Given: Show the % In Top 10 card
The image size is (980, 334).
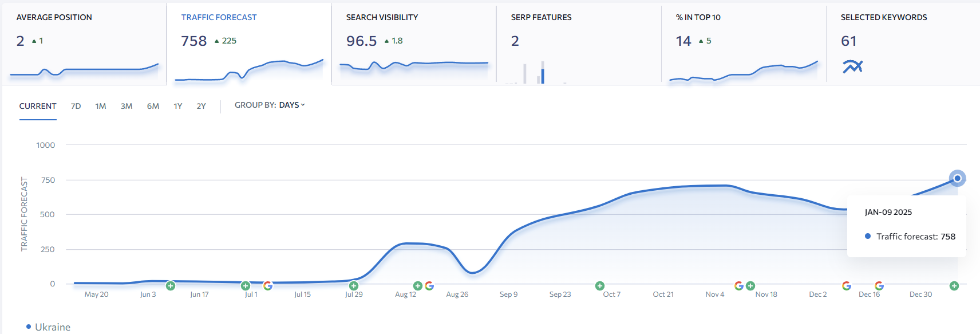Looking at the screenshot, I should pyautogui.click(x=744, y=44).
